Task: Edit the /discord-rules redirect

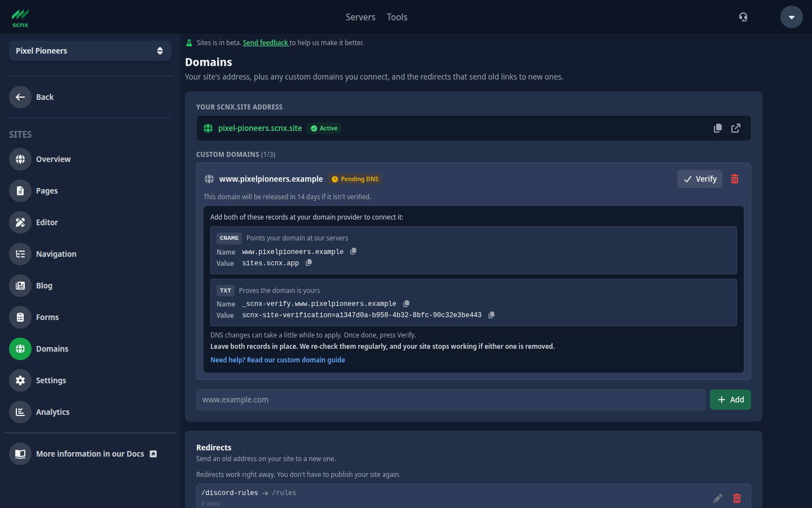Action: pyautogui.click(x=718, y=498)
